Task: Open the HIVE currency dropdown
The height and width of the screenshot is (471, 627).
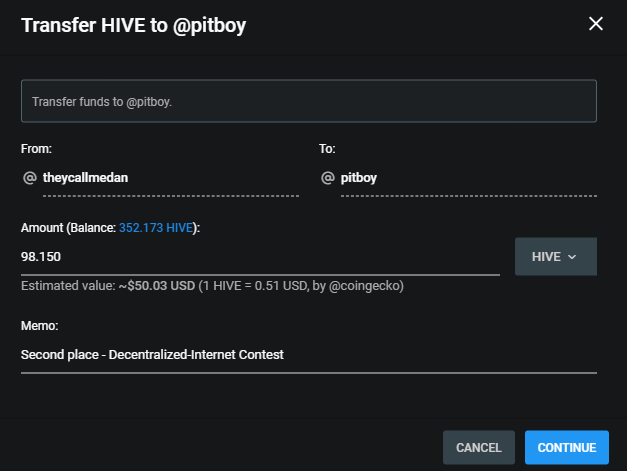Action: (556, 256)
